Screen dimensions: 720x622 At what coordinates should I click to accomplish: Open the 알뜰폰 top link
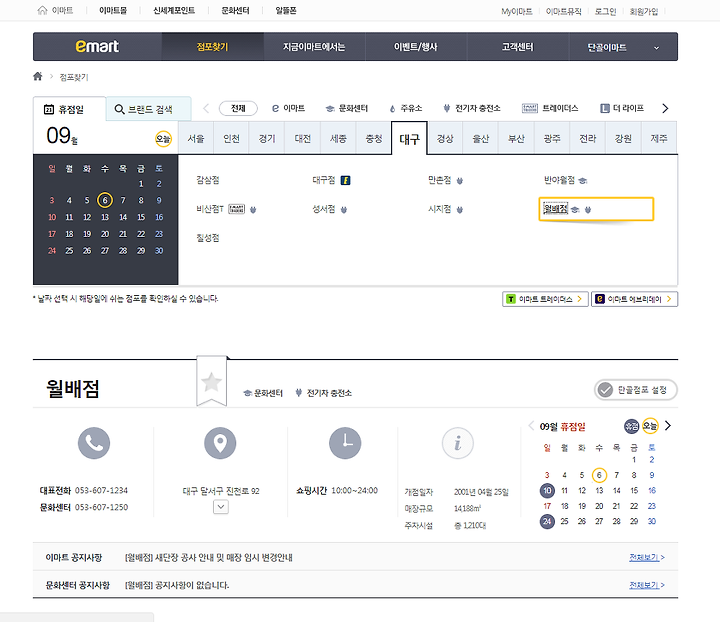(x=286, y=11)
